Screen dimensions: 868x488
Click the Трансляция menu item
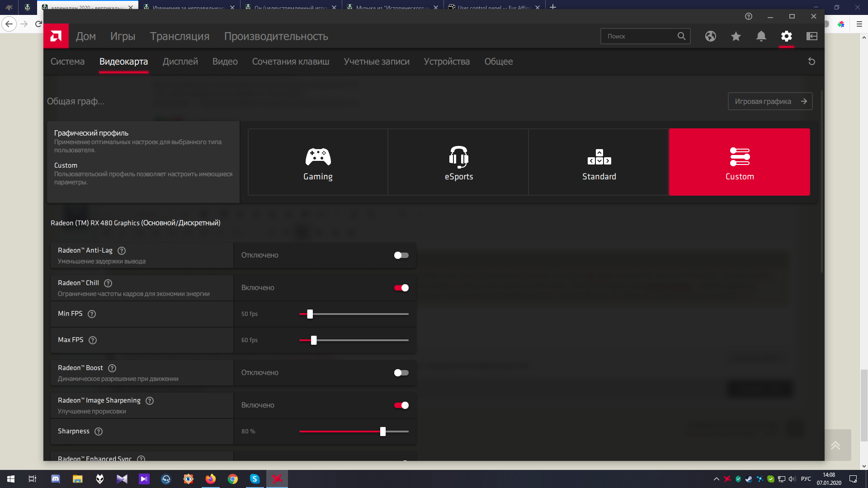pyautogui.click(x=179, y=36)
